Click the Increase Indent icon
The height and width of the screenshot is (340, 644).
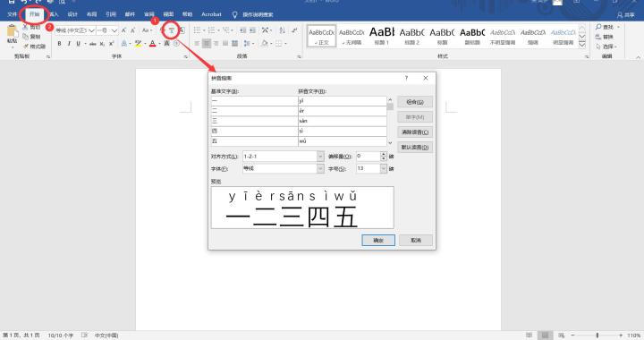tap(252, 30)
